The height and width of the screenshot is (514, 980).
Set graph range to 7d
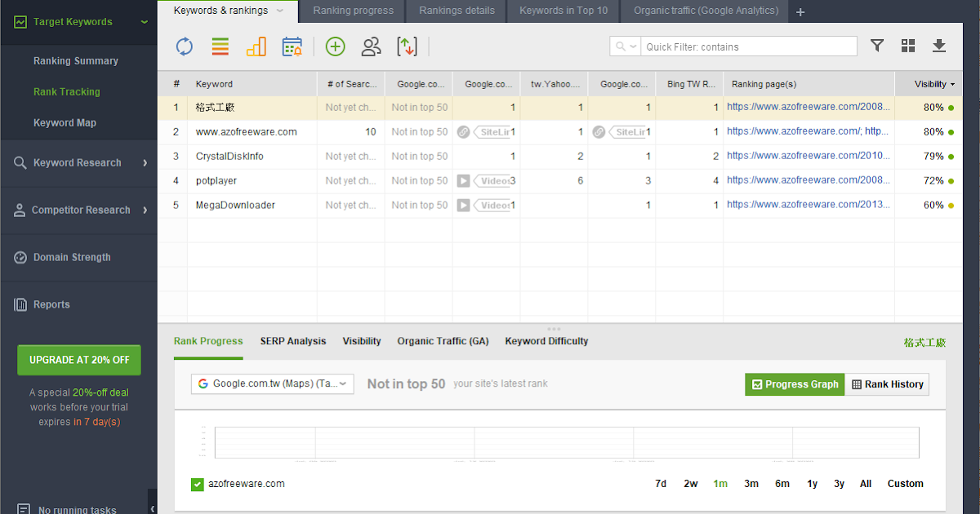661,484
